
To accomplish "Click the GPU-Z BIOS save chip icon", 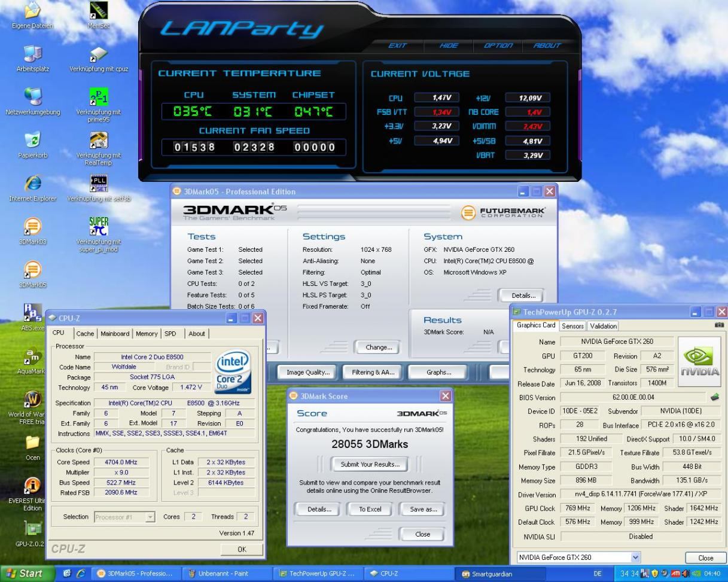I will point(715,397).
